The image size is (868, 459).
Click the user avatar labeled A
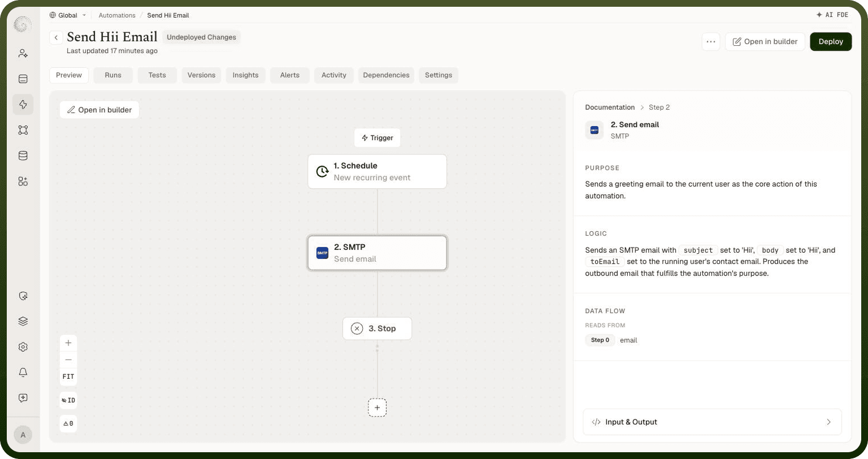(23, 435)
